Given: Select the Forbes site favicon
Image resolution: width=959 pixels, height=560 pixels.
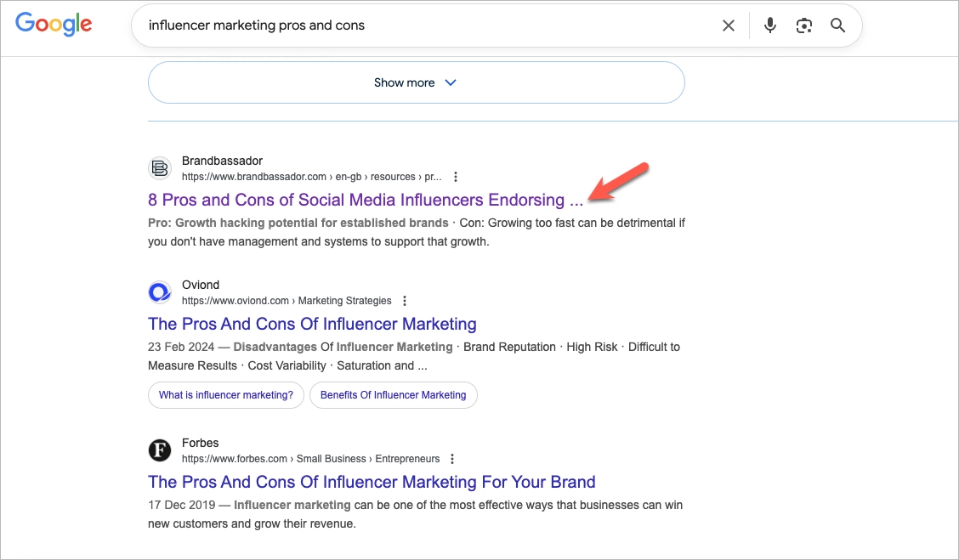Looking at the screenshot, I should pyautogui.click(x=160, y=450).
